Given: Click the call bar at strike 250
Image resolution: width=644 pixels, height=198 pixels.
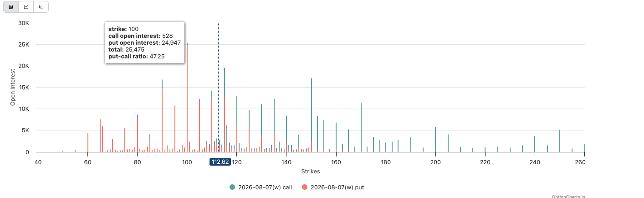Looking at the screenshot, I should pyautogui.click(x=560, y=141).
